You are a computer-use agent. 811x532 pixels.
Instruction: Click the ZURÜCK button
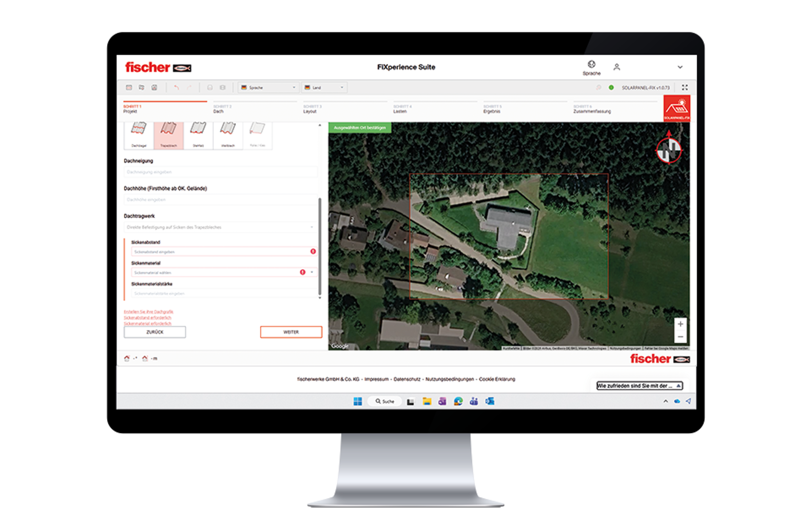click(x=155, y=332)
